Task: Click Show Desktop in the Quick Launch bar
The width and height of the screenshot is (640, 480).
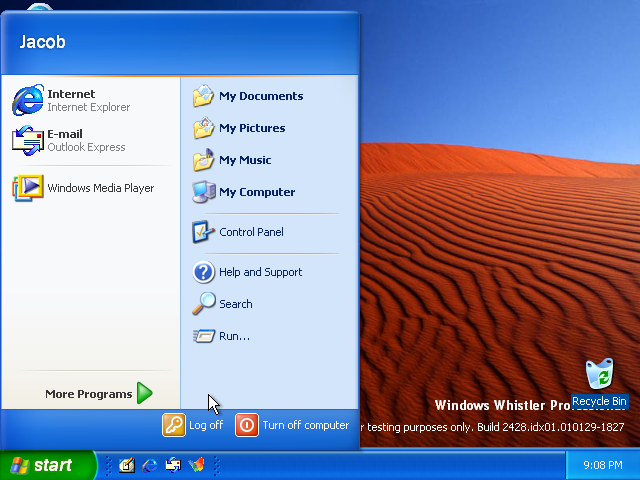Action: (127, 465)
